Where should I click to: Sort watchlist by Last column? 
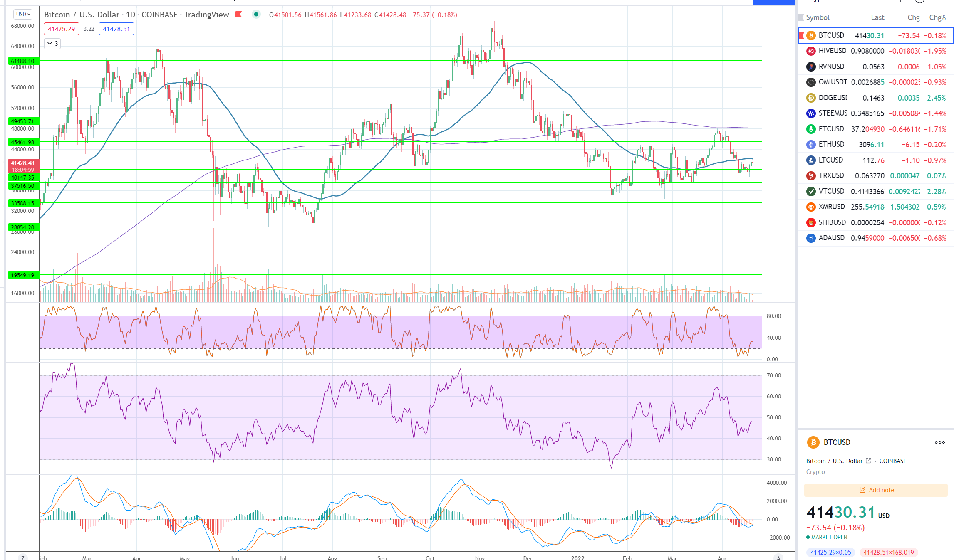click(x=877, y=17)
